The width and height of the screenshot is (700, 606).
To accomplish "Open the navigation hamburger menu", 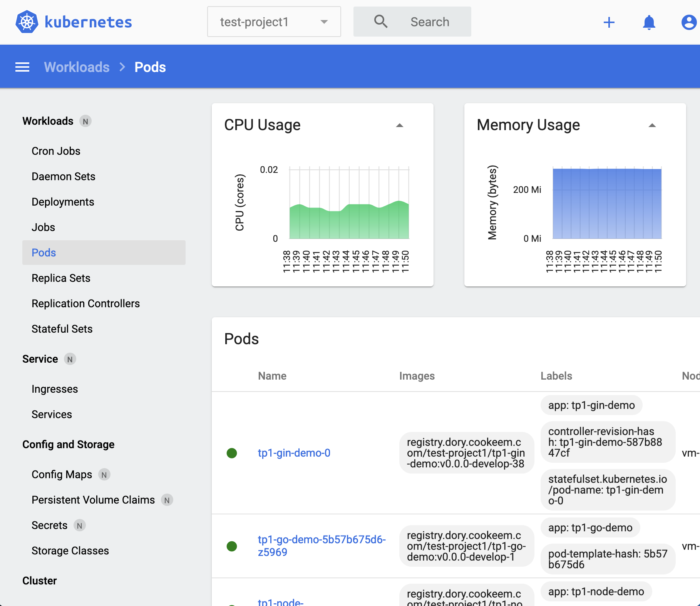I will pos(22,67).
